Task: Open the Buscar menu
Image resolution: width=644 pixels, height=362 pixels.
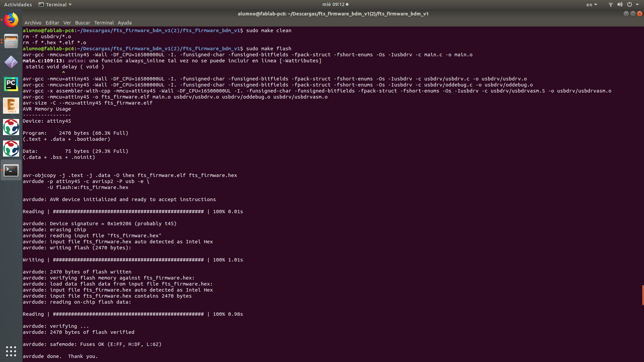Action: click(x=83, y=23)
